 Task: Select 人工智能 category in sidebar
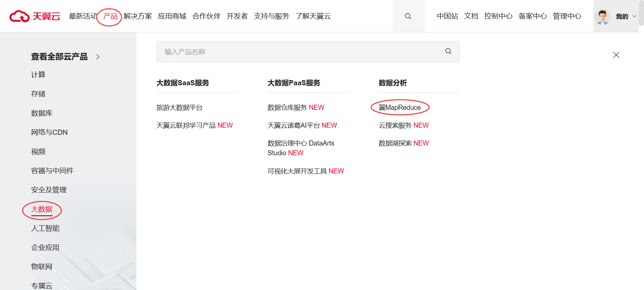(45, 228)
